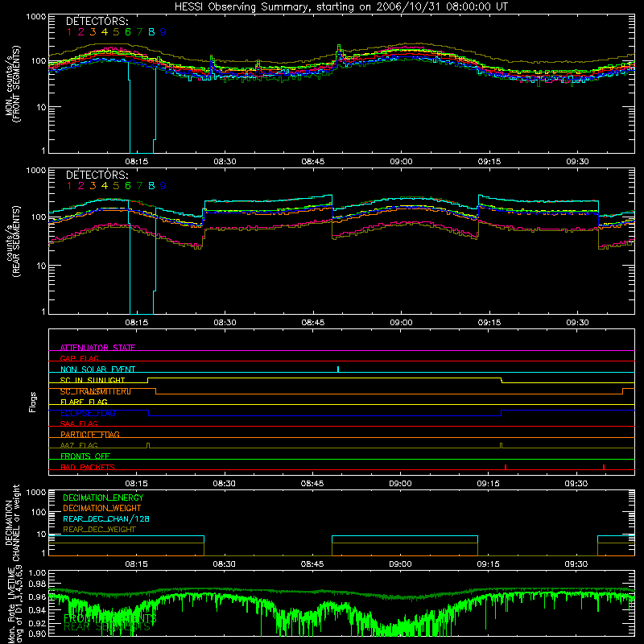
Task: Click the PARTICLE_FLAG label
Action: point(90,434)
